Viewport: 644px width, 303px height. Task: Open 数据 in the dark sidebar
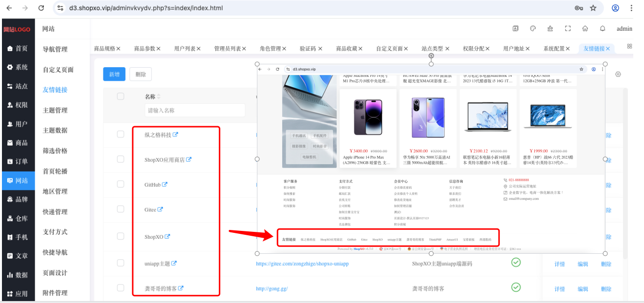click(x=18, y=275)
